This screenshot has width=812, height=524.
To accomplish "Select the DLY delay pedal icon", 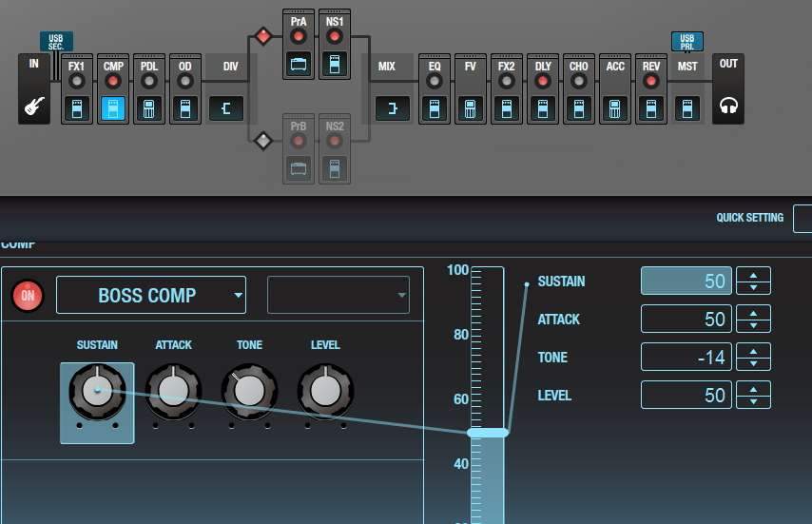I will tap(543, 108).
